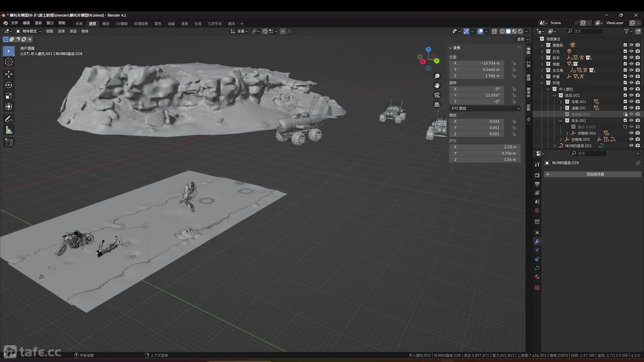The height and width of the screenshot is (362, 644).
Task: Open the 选项 options dropdown
Action: coord(523,39)
